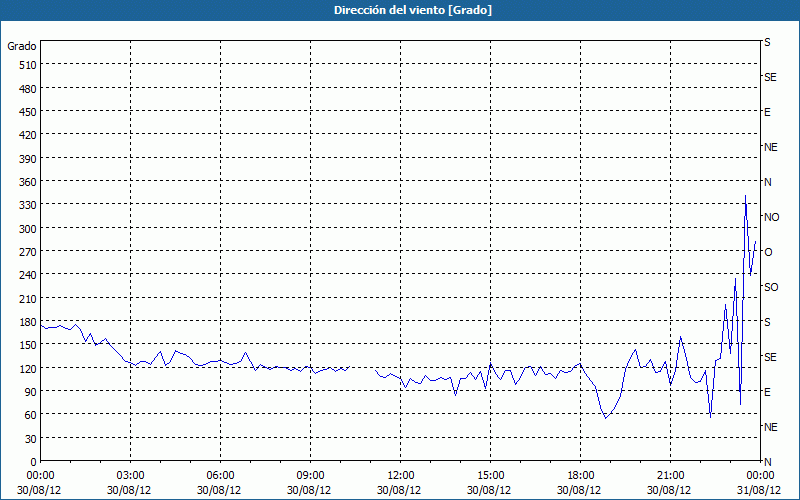800x500 pixels.
Task: Click the 450 degree axis label
Action: point(29,112)
